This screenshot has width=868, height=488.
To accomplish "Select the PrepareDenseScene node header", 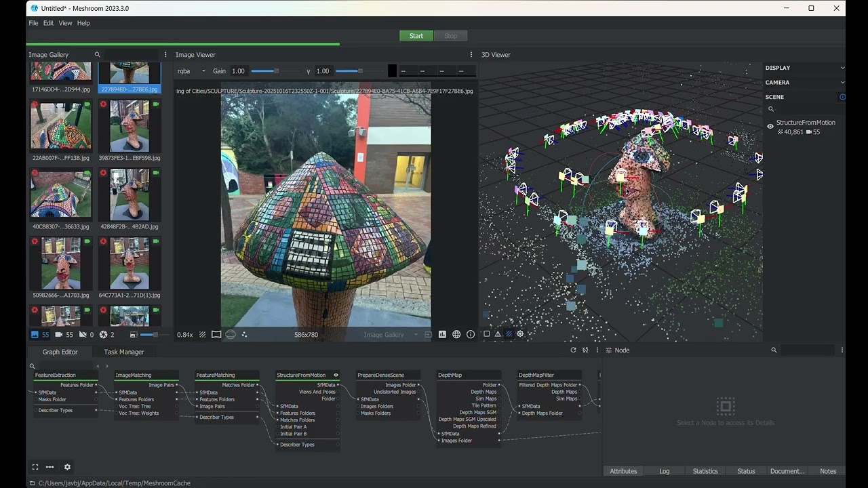I will (388, 375).
